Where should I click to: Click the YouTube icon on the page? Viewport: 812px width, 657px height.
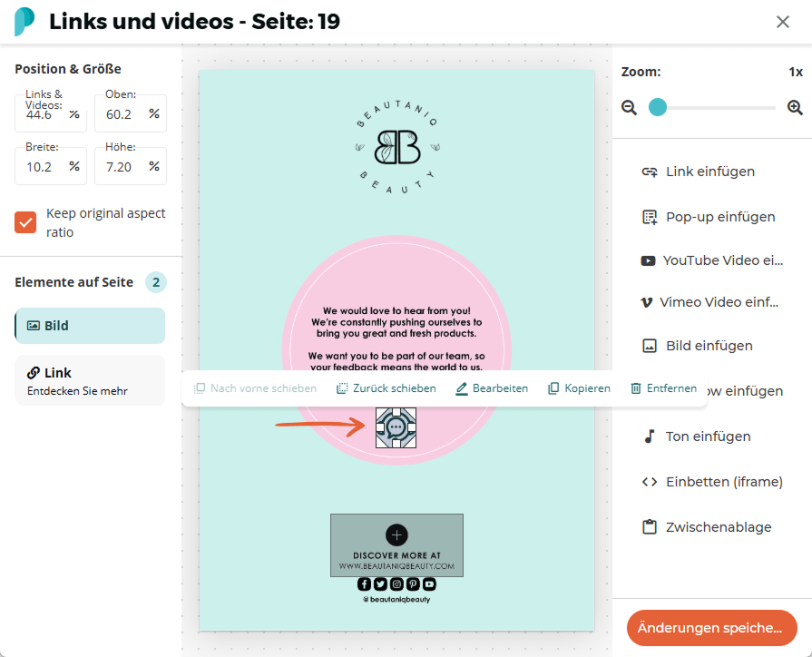point(429,583)
